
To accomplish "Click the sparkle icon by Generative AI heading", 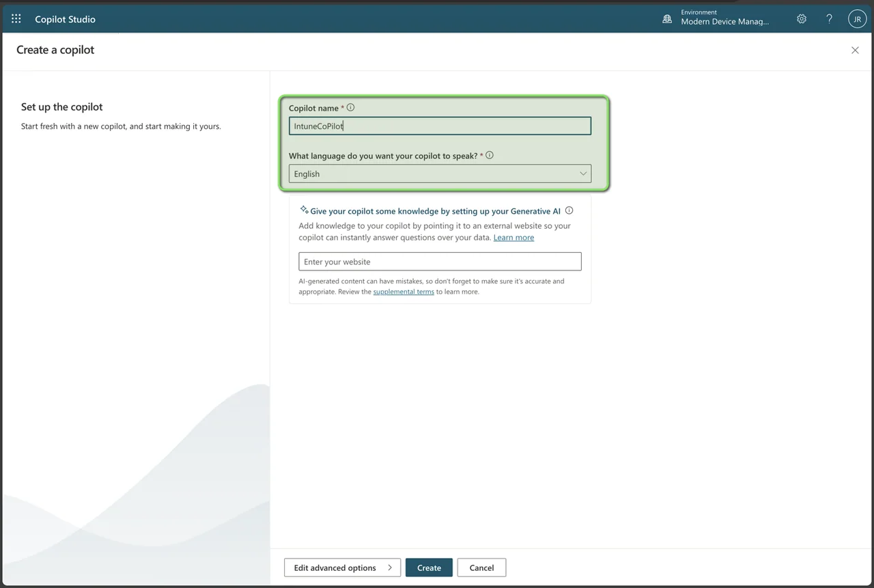I will 305,210.
